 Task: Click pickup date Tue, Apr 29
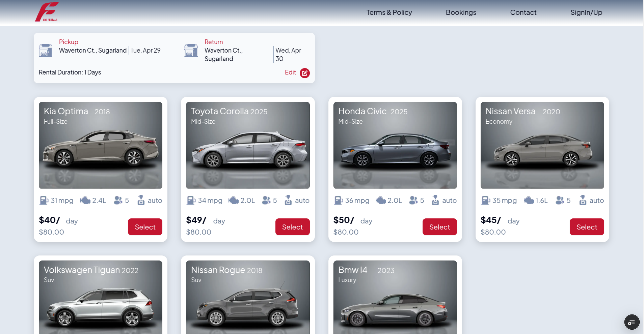[x=145, y=51]
